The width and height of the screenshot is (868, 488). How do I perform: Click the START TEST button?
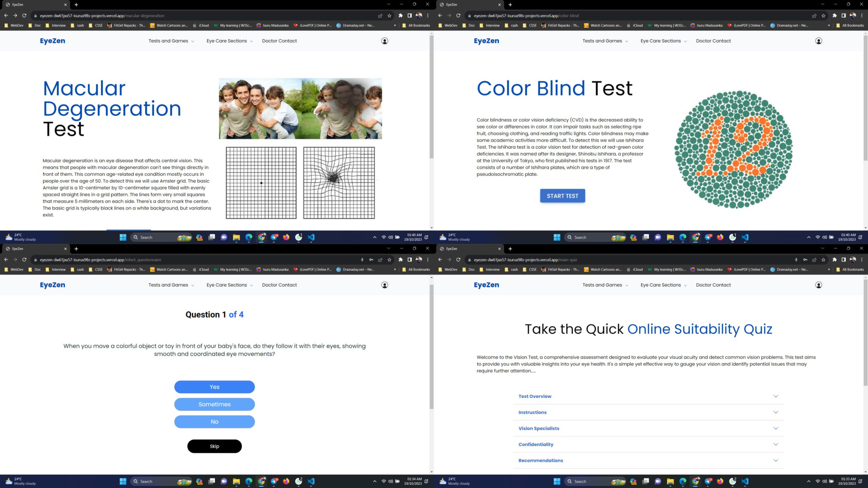point(562,196)
